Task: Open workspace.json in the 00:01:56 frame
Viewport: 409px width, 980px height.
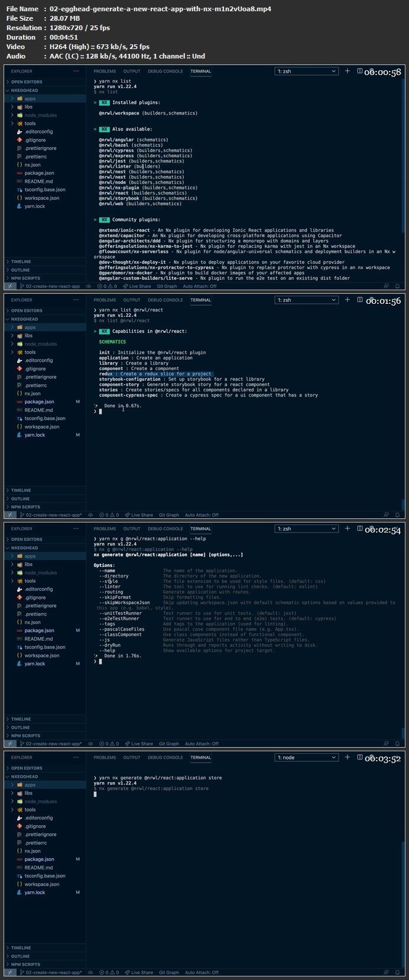Action: point(42,427)
